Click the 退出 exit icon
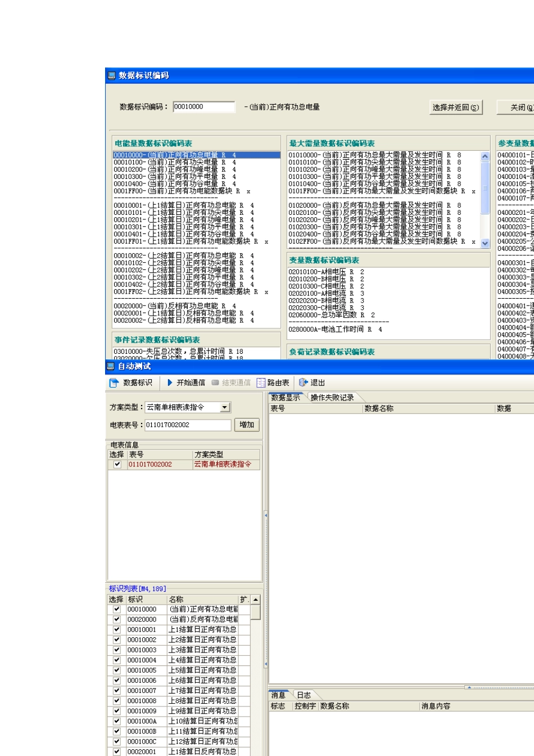Screen dimensions: 534x756 [x=304, y=382]
